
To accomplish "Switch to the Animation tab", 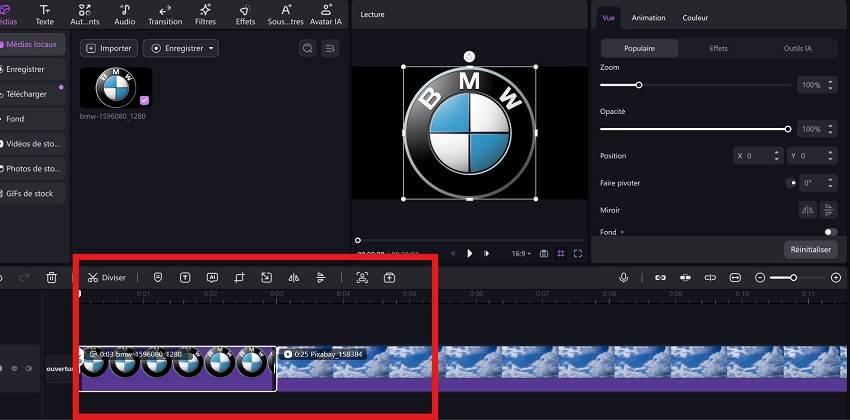I will [x=648, y=18].
